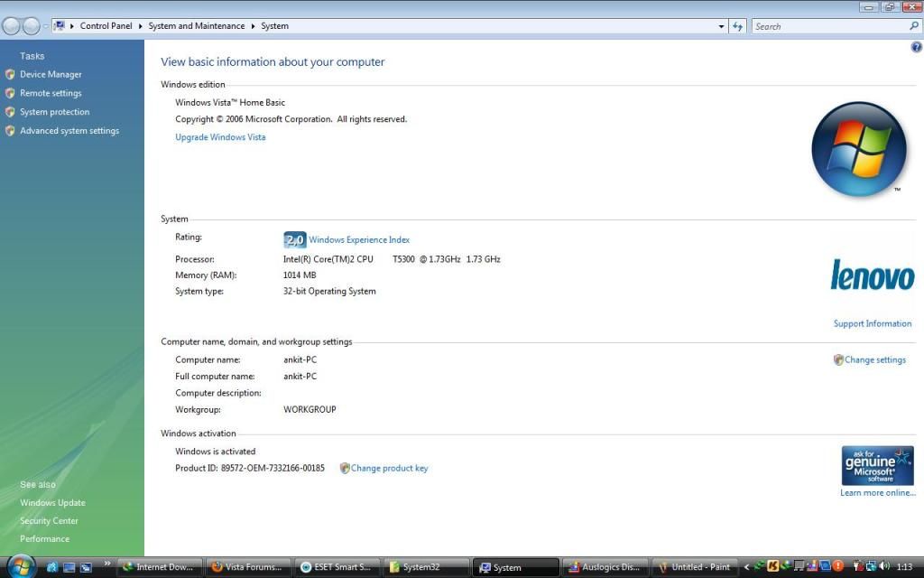
Task: Click the computer icon in address bar
Action: tap(59, 26)
